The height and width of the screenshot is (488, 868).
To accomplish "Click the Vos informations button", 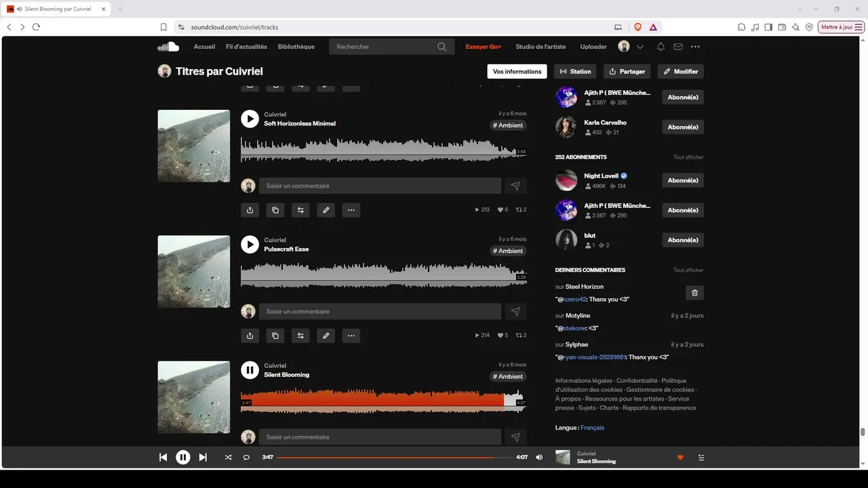I will 517,71.
